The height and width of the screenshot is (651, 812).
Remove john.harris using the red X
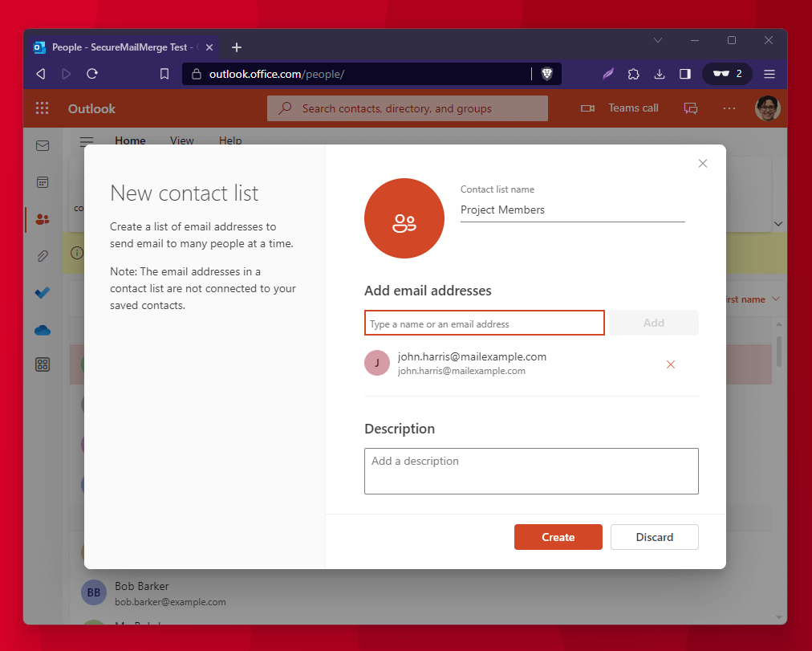click(x=671, y=364)
